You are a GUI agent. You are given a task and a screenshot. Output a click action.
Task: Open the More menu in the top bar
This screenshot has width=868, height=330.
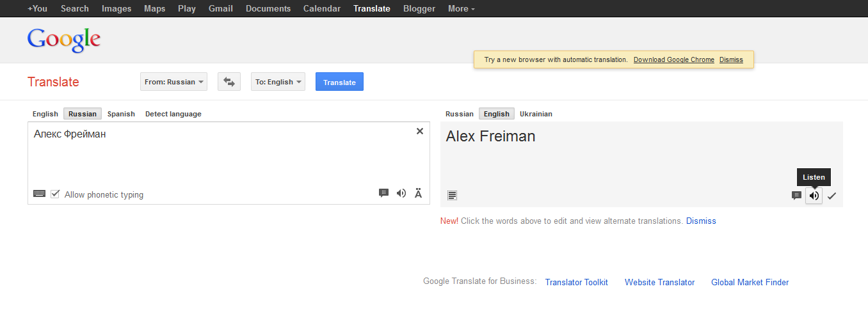click(x=462, y=8)
